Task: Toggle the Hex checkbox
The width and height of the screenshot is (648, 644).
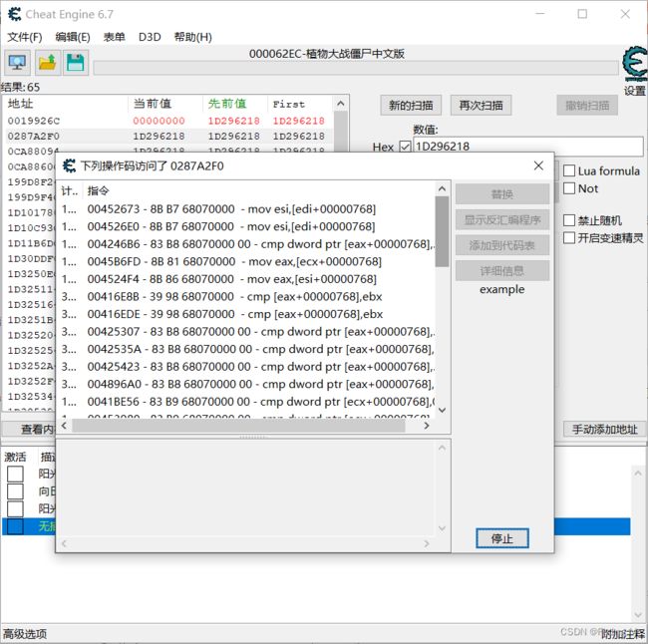Action: 405,147
